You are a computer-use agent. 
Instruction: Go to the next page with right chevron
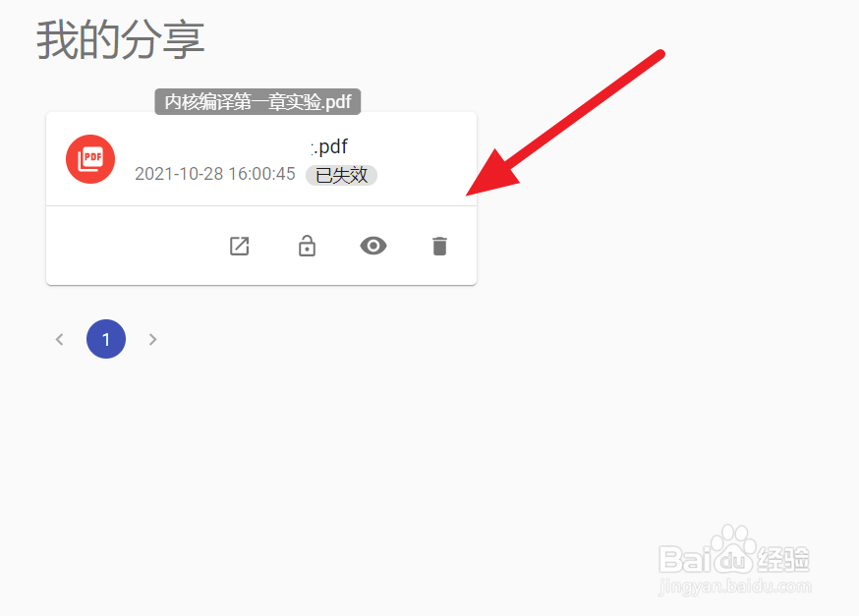(153, 340)
